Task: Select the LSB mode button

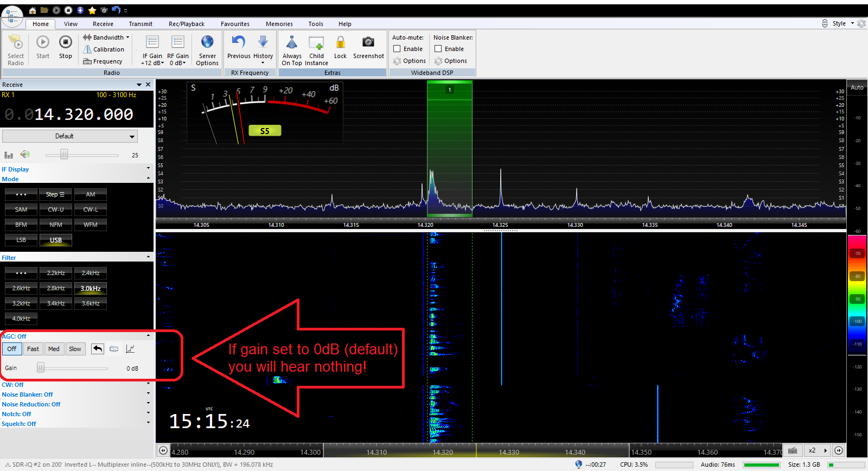Action: pyautogui.click(x=21, y=240)
